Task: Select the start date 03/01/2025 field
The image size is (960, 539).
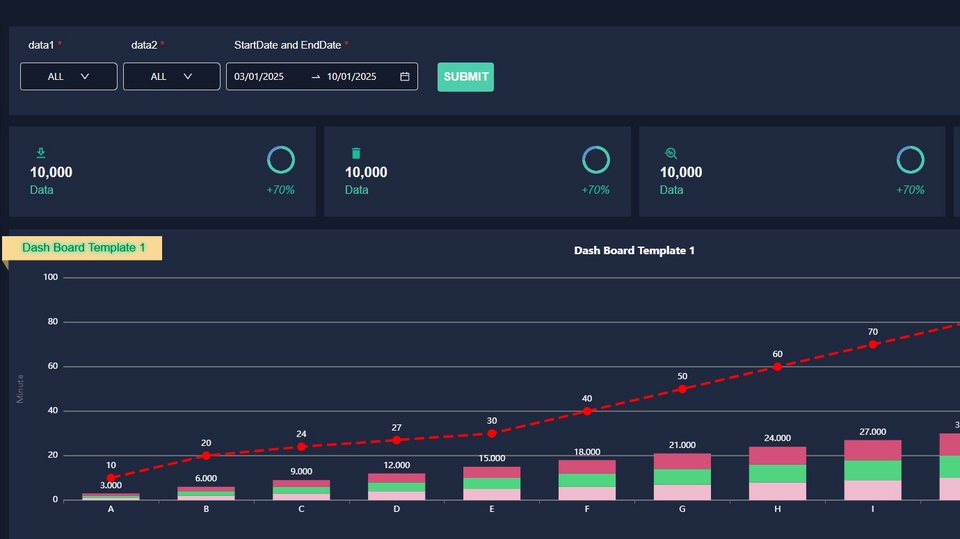Action: 259,77
